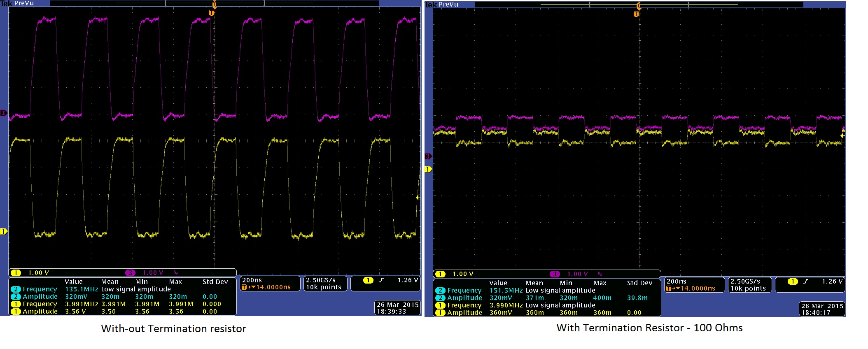Click the Tek PreVu status label on left scope
This screenshot has height=349, width=868.
pos(17,3)
